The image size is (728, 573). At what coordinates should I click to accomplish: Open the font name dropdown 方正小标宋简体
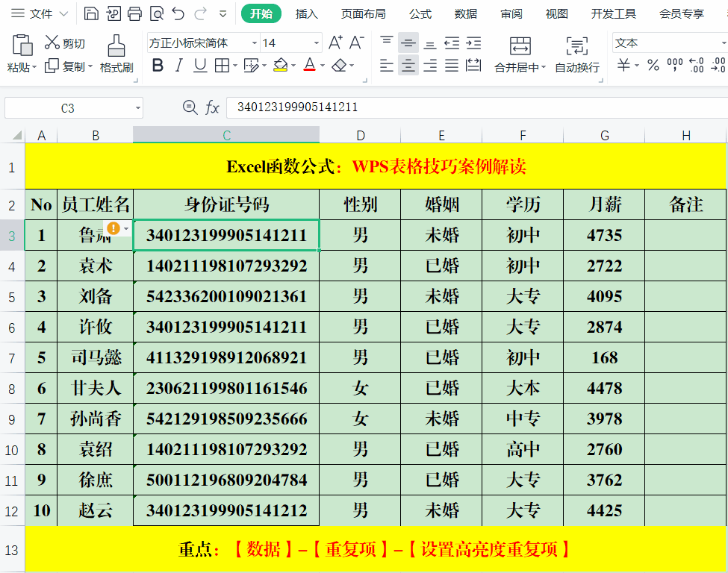[x=254, y=43]
